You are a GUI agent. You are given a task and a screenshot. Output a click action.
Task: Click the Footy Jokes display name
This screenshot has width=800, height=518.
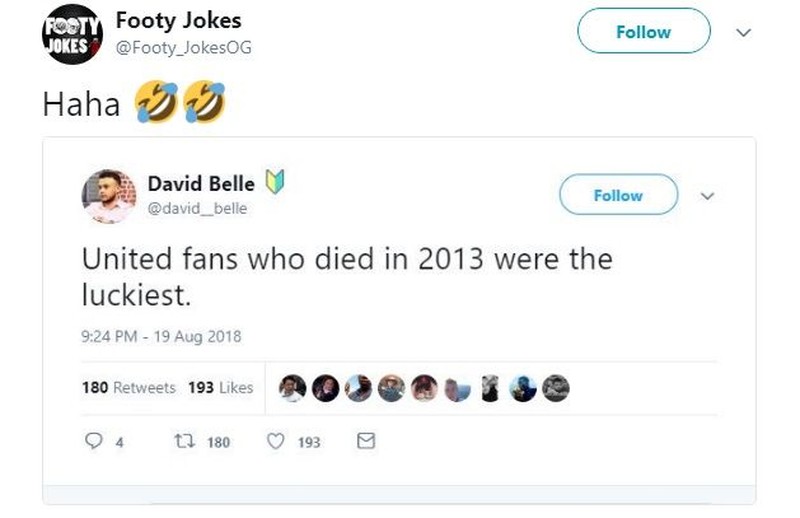178,20
